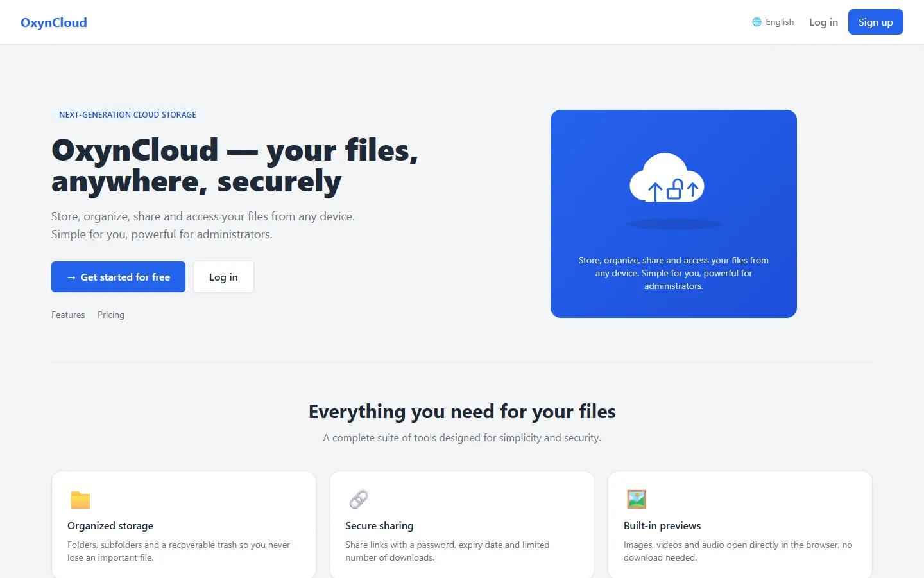
Task: Click text about share links with a password
Action: pyautogui.click(x=447, y=551)
